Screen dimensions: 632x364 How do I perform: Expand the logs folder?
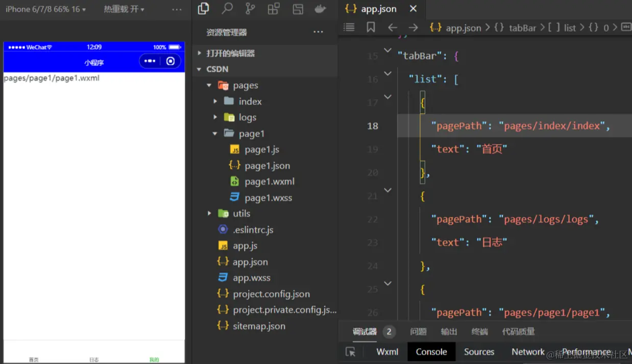tap(215, 117)
